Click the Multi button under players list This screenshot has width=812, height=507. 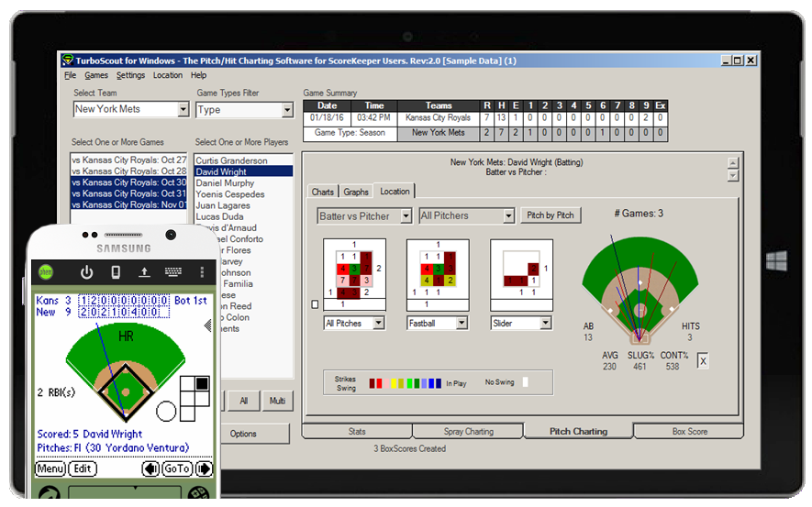pyautogui.click(x=277, y=401)
